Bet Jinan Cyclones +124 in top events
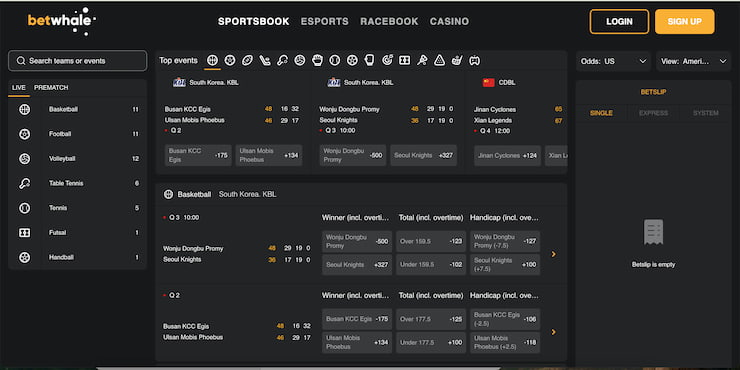 (x=507, y=156)
